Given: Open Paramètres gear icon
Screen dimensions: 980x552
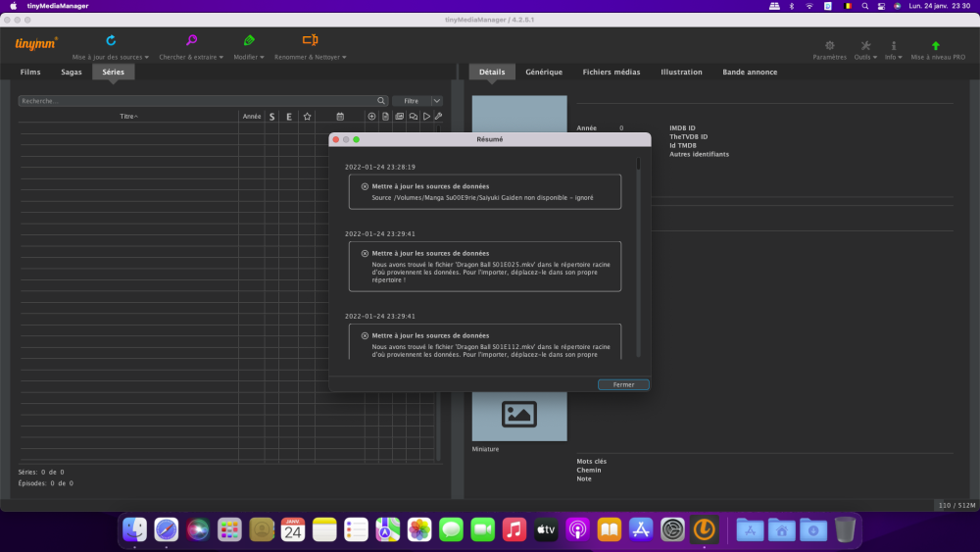Looking at the screenshot, I should point(829,45).
